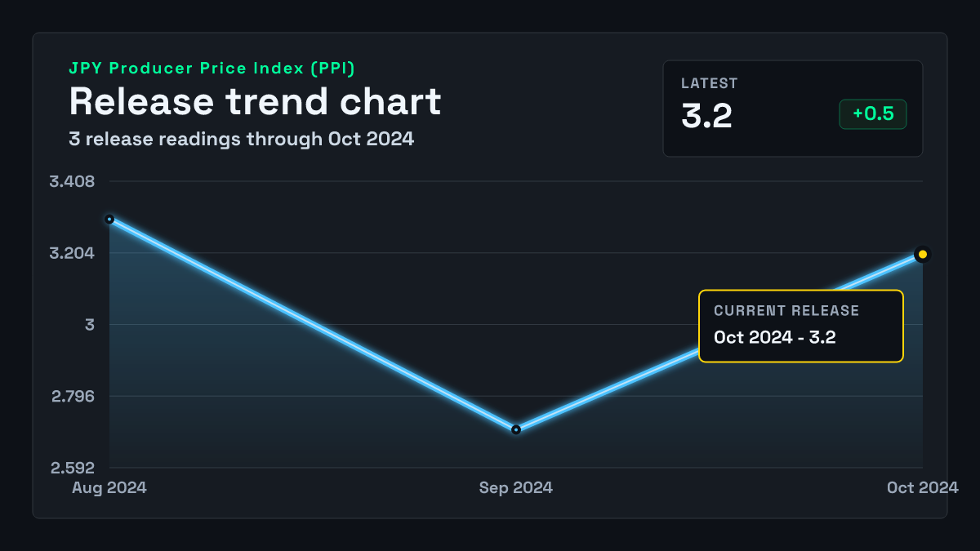Click the 2.592 y-axis label
Image resolution: width=980 pixels, height=551 pixels.
point(72,469)
